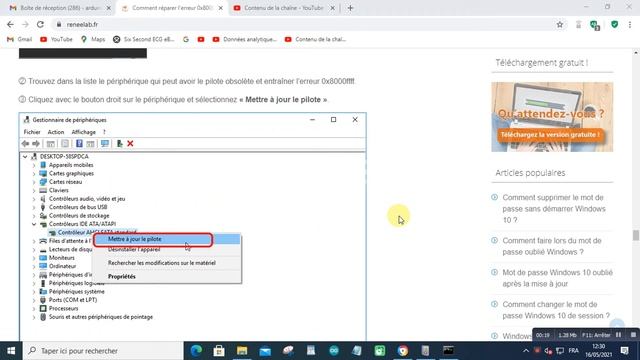Open a new browser tab
The image size is (640, 360).
point(350,8)
